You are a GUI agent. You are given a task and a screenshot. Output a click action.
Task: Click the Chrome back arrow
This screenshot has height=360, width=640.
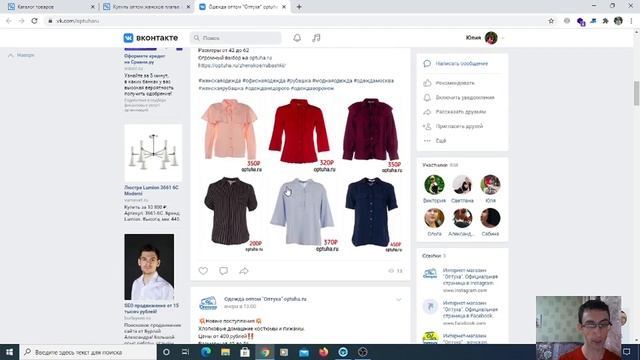pos(9,21)
